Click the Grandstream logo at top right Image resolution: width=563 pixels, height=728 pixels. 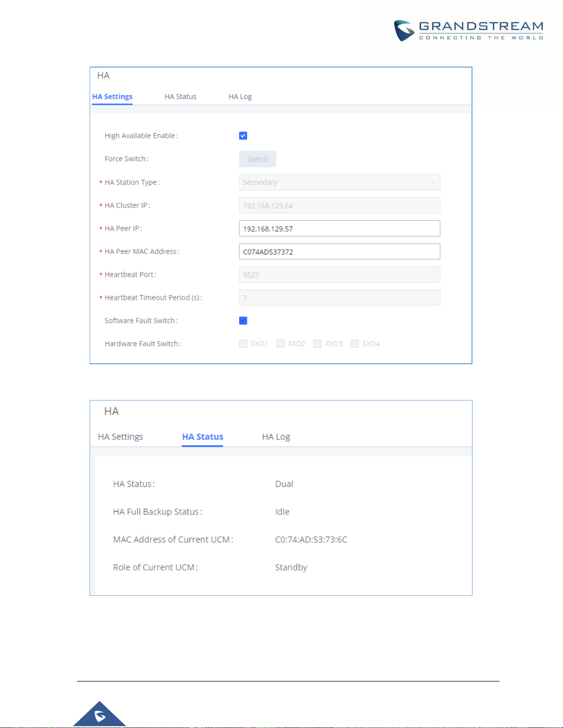tap(468, 31)
